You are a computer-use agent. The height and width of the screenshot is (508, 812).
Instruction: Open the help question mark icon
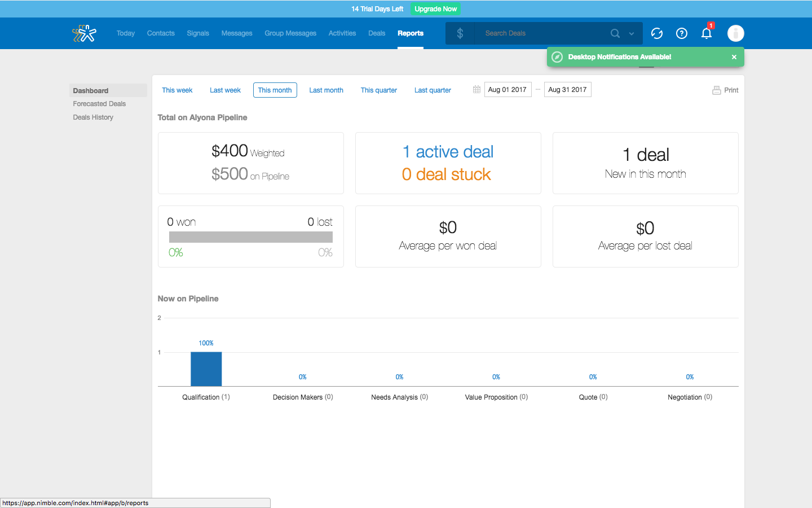(x=681, y=33)
